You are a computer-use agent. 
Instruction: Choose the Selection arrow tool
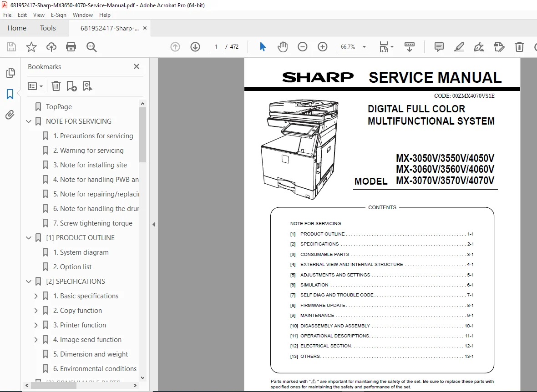point(263,47)
